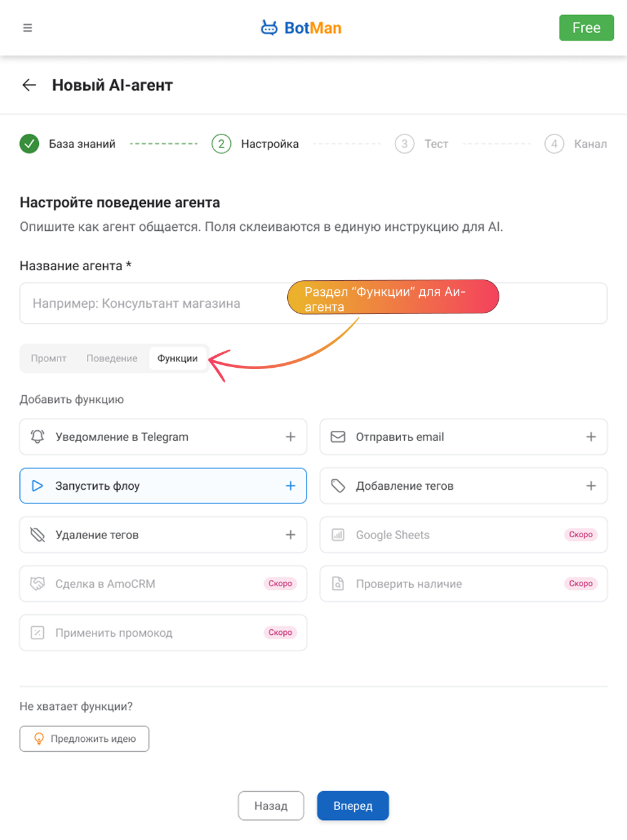Click the green checkmark for База знаний
Screen dimensions: 627x840
coord(29,144)
